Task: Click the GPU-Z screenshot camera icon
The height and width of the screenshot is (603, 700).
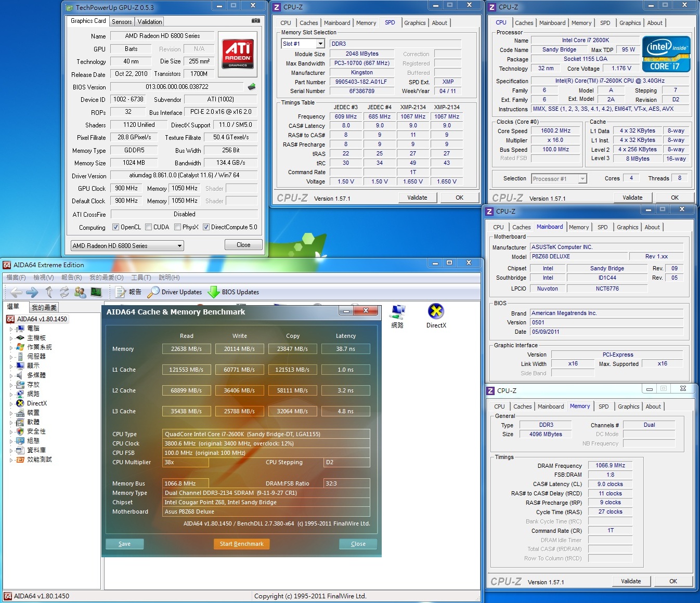Action: pos(255,21)
